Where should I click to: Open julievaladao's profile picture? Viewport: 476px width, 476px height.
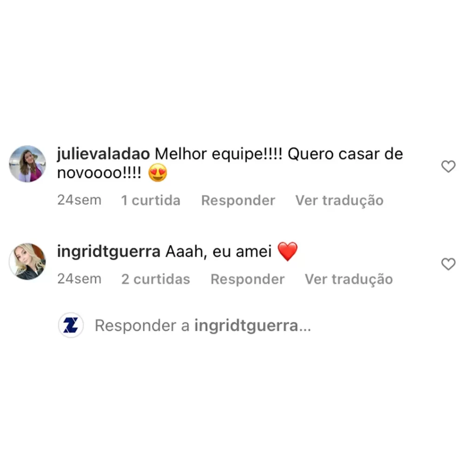27,164
